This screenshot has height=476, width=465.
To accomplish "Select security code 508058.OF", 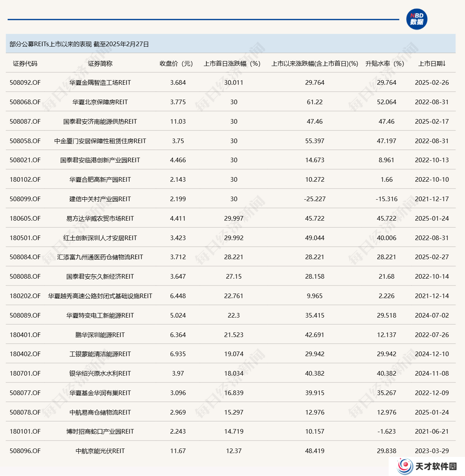I will point(25,141).
